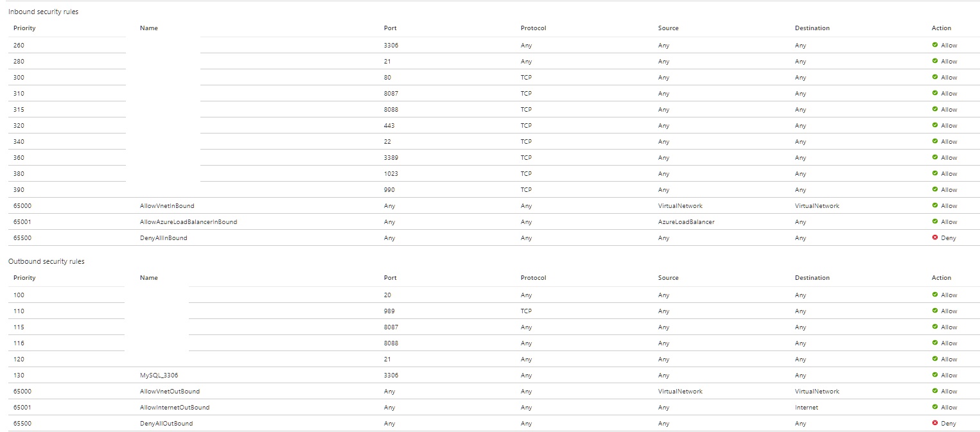The width and height of the screenshot is (980, 432).
Task: Click the Allow icon on AllowVnetInBound row
Action: (935, 205)
